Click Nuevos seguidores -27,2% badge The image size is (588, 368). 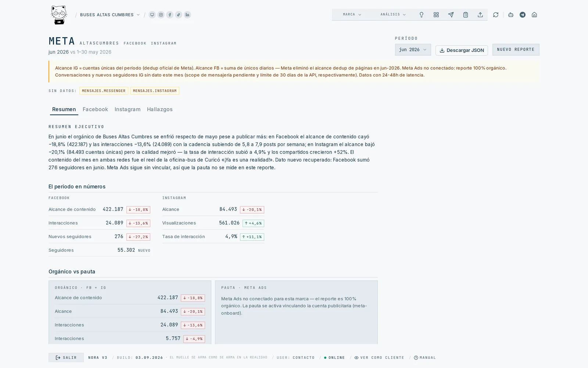coord(138,237)
